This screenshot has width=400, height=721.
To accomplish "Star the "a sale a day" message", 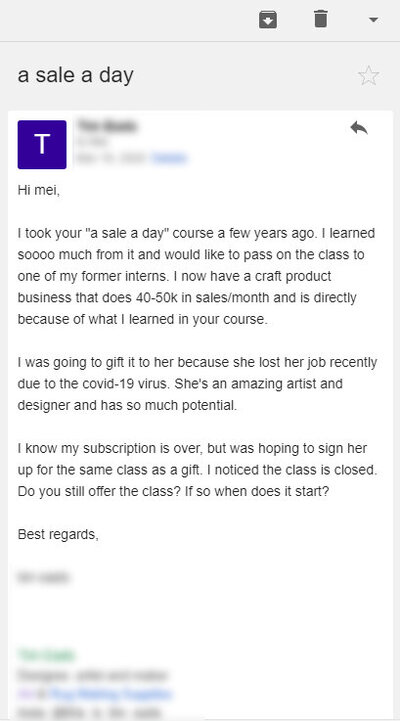I will (368, 75).
